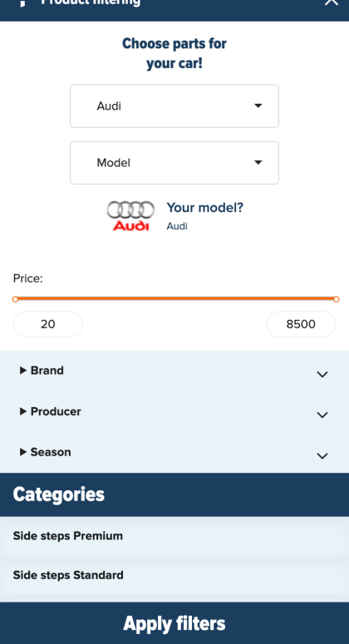
Task: Click the chevron icon beside Producer
Action: pos(322,415)
